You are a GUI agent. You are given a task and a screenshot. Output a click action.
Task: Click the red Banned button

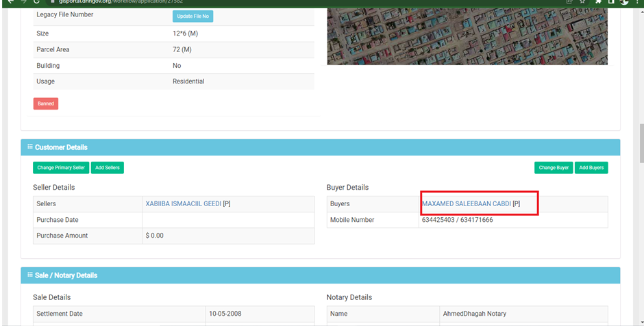[46, 103]
